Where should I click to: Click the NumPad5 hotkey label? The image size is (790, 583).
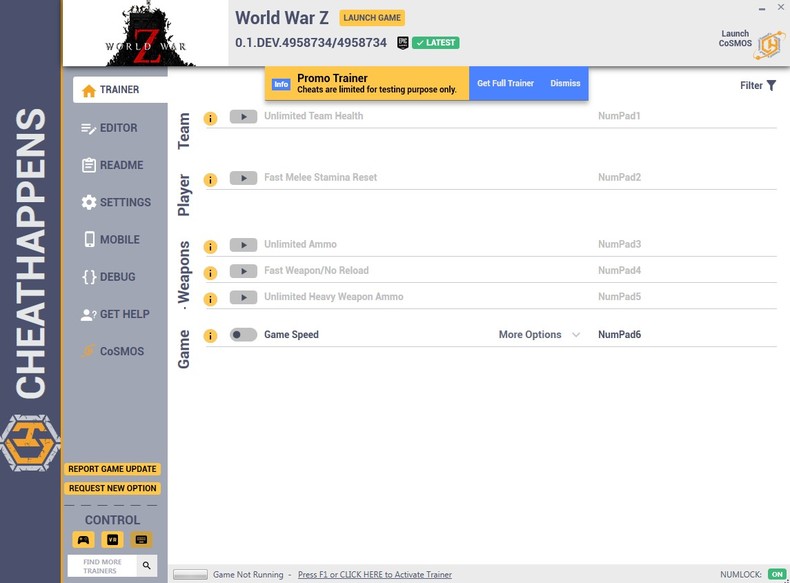pos(619,297)
